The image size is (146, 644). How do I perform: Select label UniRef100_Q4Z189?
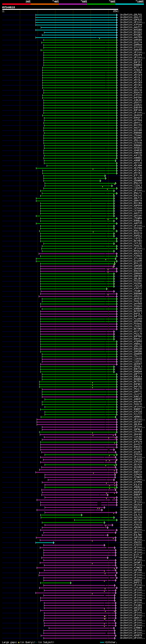(x=131, y=517)
